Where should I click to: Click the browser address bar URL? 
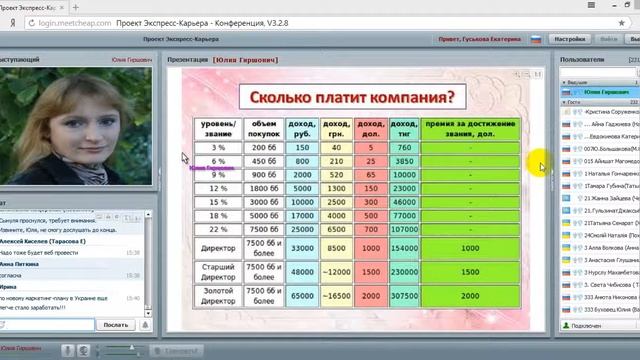[75, 23]
